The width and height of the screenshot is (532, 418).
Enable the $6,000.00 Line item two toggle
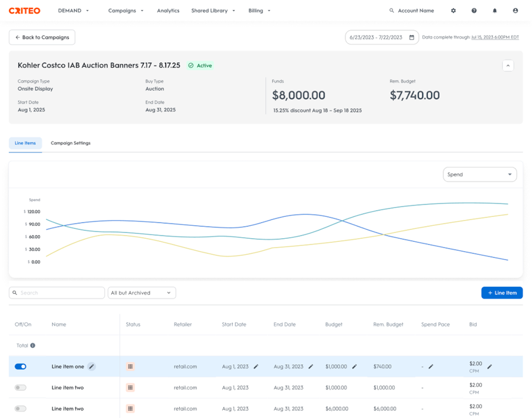point(20,409)
